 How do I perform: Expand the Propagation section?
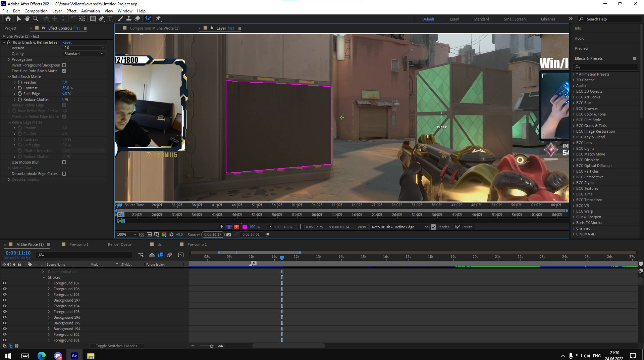[9, 59]
